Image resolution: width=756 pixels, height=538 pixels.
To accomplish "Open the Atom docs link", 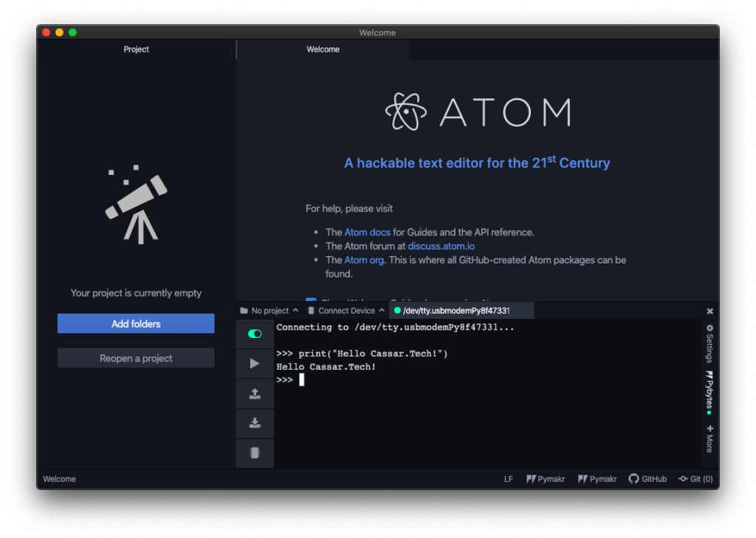I will tap(368, 232).
